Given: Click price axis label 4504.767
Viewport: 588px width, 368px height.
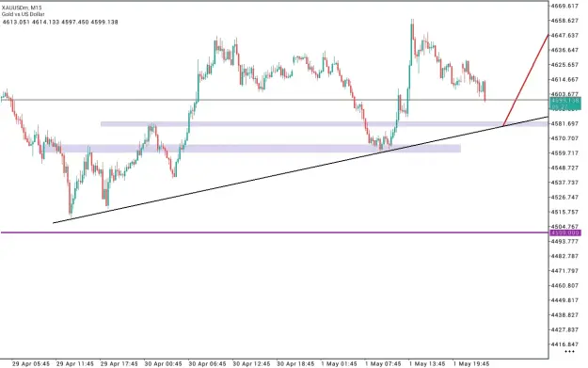Looking at the screenshot, I should (565, 227).
